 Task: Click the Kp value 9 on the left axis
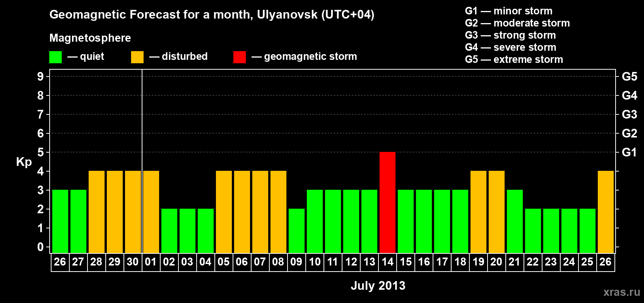point(41,77)
